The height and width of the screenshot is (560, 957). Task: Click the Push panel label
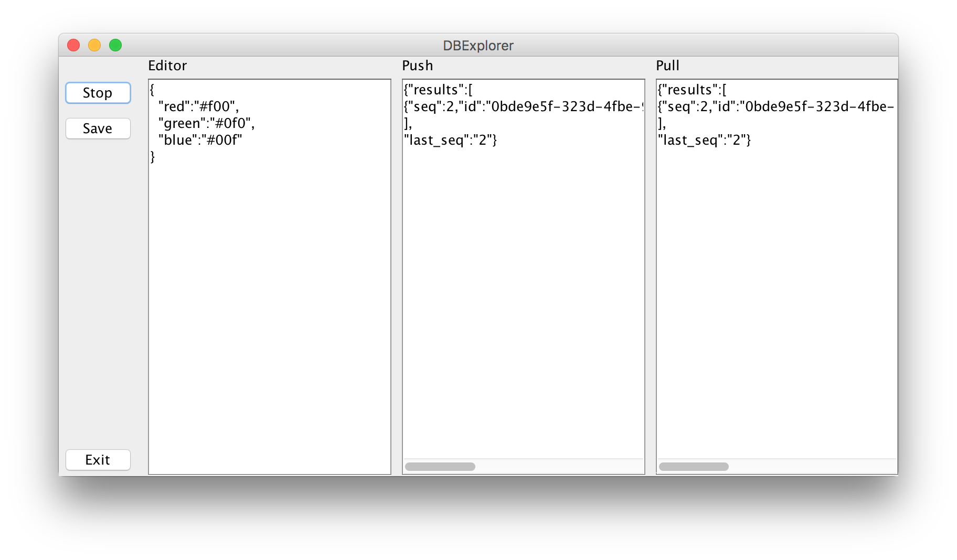coord(418,66)
